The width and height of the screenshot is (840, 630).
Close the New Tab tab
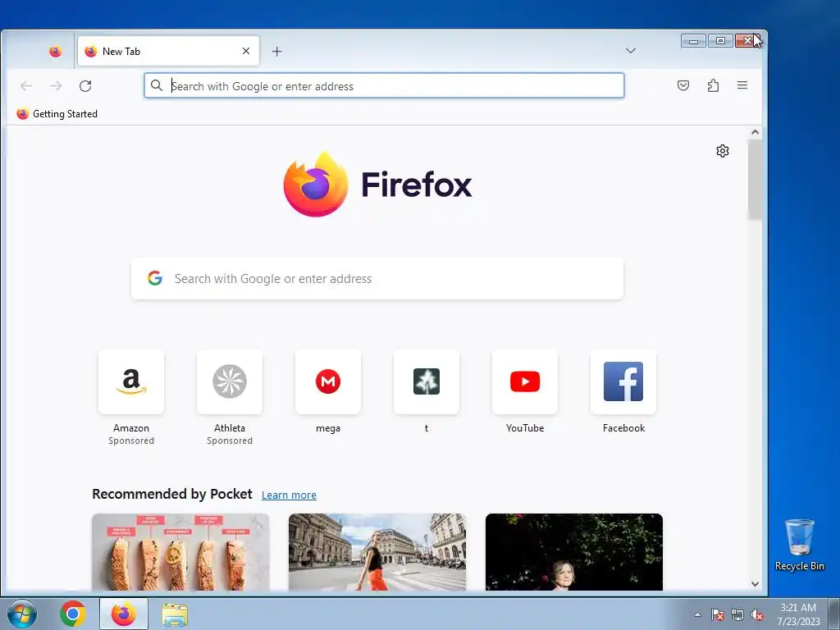(246, 52)
